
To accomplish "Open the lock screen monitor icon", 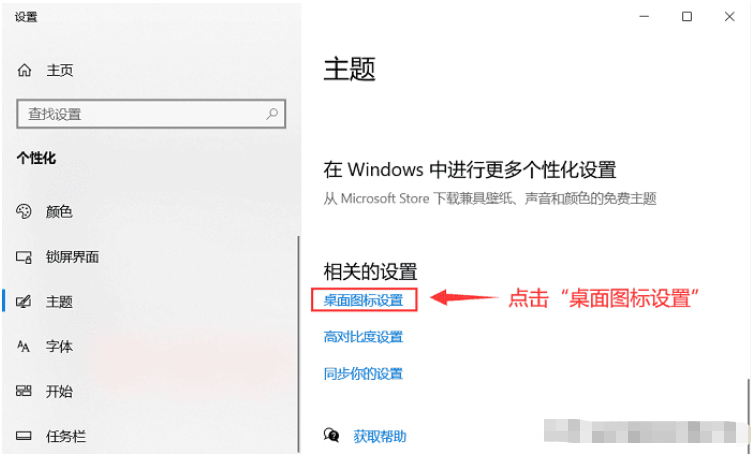I will point(24,257).
